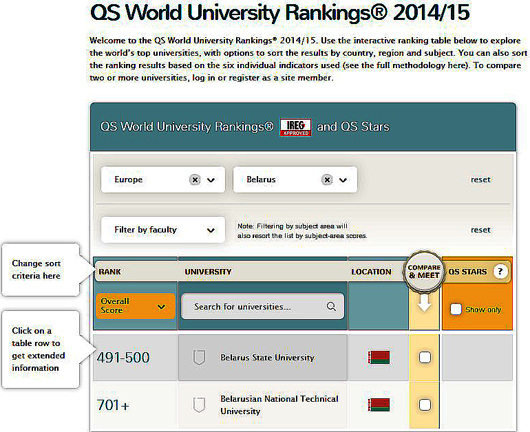Click reset link beside the faculty filter
Screen dimensions: 530x432
point(480,230)
